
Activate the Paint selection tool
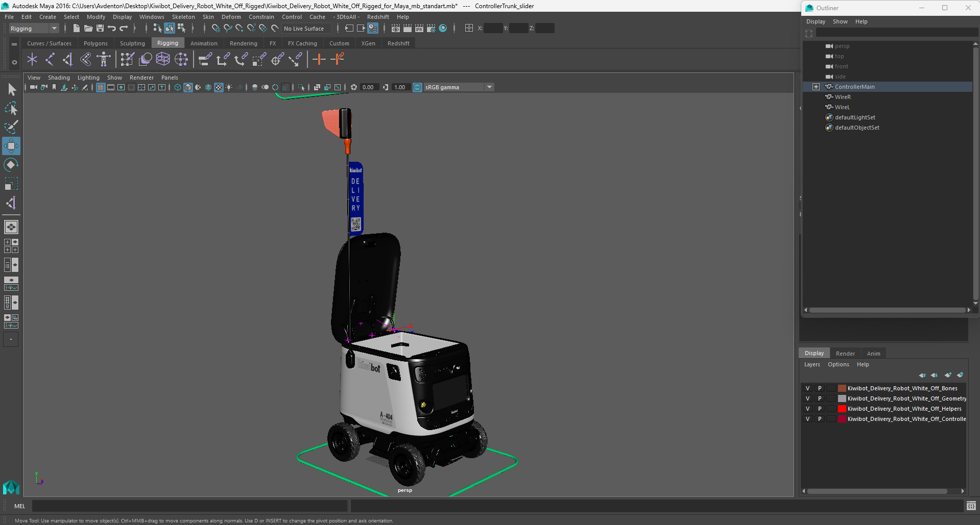click(11, 127)
